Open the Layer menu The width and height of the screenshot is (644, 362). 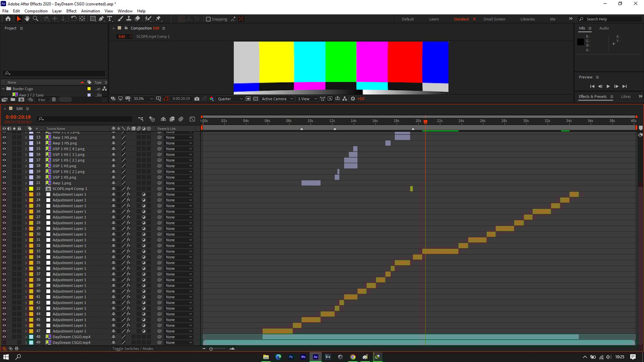[57, 11]
